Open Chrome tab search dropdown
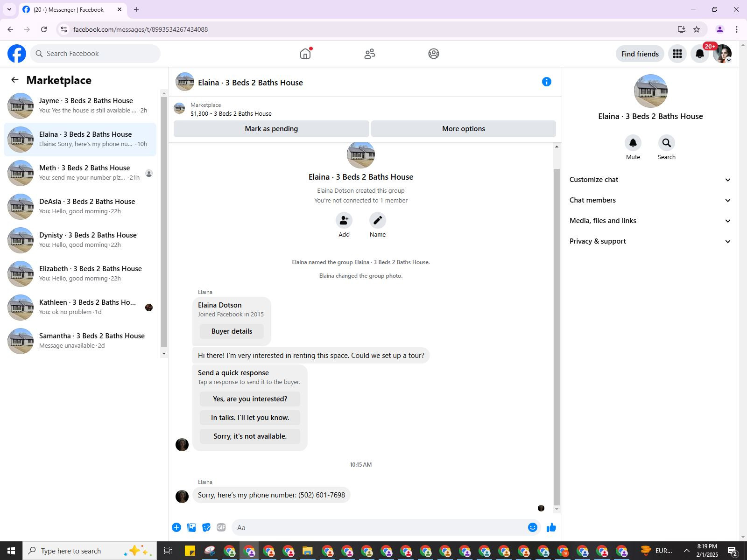 pyautogui.click(x=9, y=9)
